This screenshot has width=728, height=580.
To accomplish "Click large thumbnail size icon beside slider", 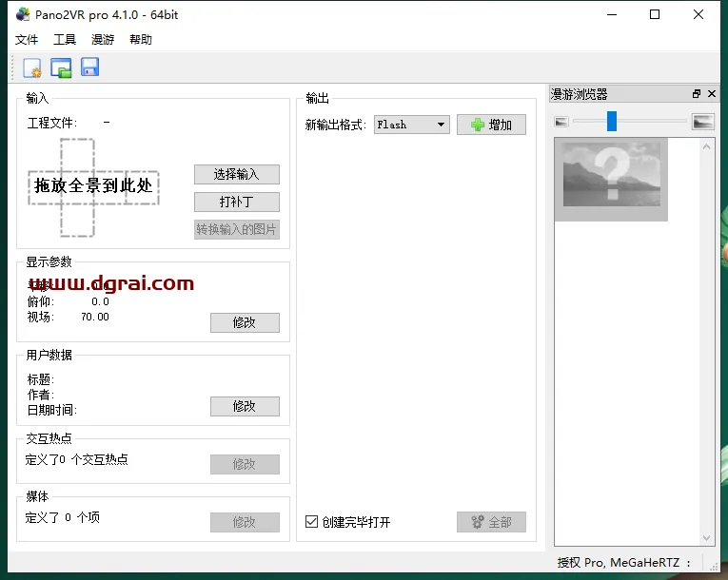I will tap(702, 122).
